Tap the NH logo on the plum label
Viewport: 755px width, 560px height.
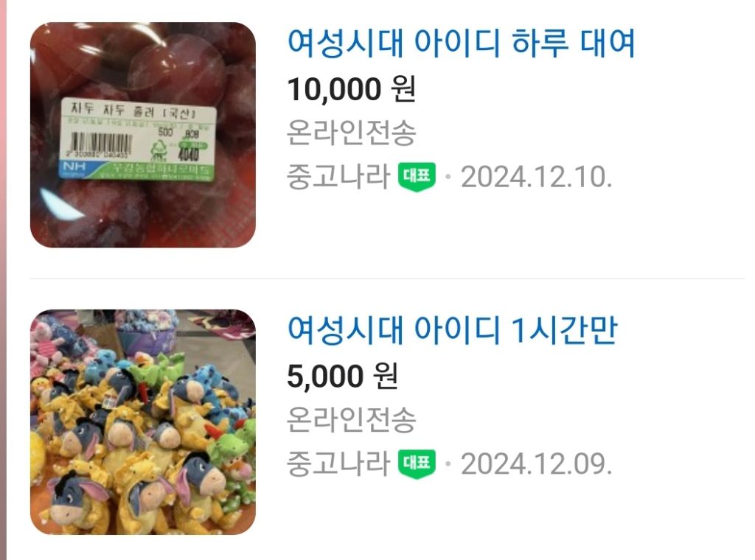(x=74, y=167)
